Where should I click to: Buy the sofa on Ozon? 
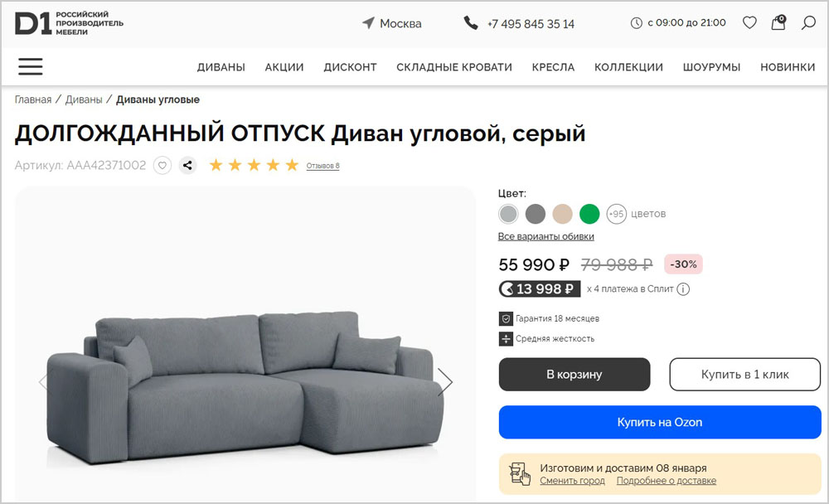660,422
